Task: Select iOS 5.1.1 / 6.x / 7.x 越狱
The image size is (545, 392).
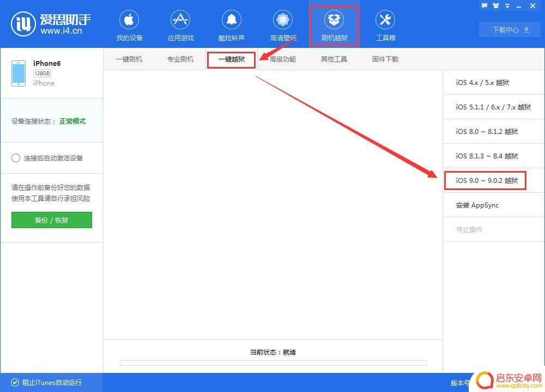Action: (494, 107)
